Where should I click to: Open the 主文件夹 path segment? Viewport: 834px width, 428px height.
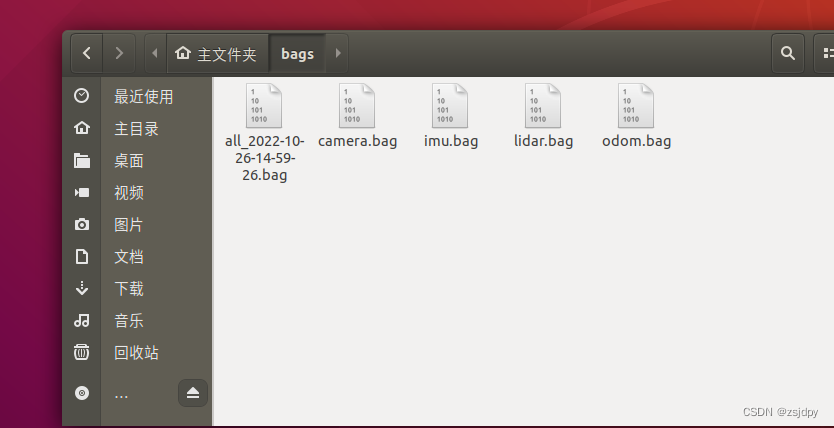pyautogui.click(x=218, y=53)
